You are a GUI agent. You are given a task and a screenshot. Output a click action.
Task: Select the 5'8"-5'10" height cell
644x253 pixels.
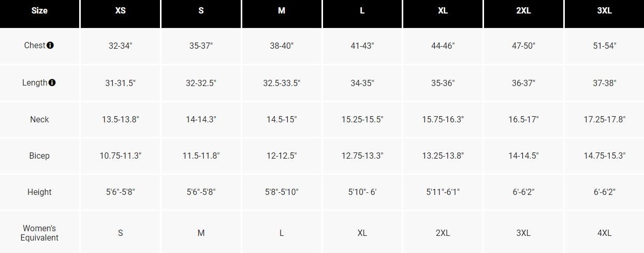282,192
